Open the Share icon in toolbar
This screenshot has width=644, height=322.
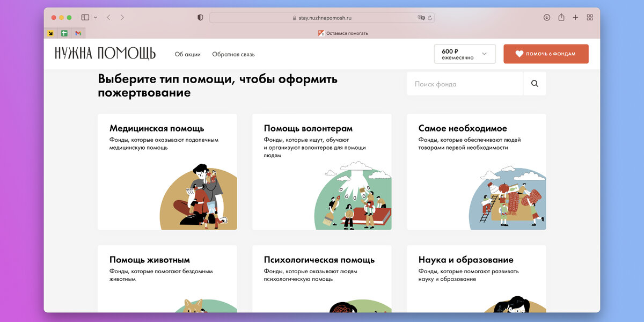pyautogui.click(x=561, y=17)
